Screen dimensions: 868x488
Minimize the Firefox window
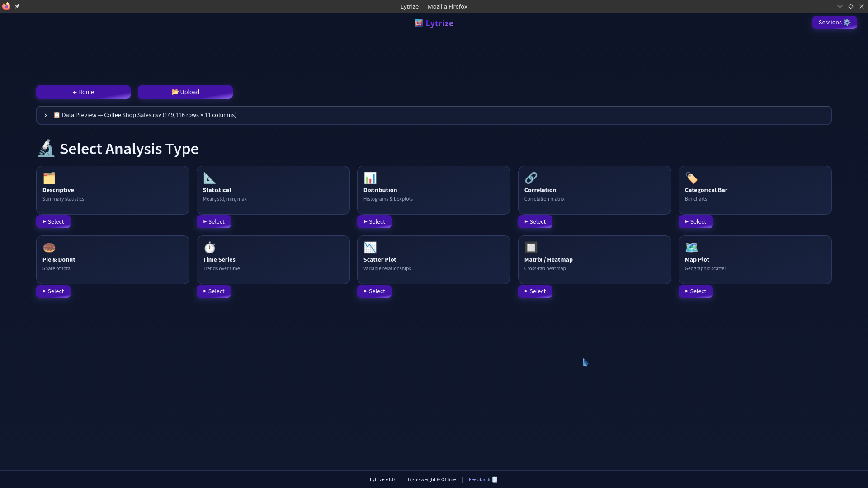[x=840, y=6]
